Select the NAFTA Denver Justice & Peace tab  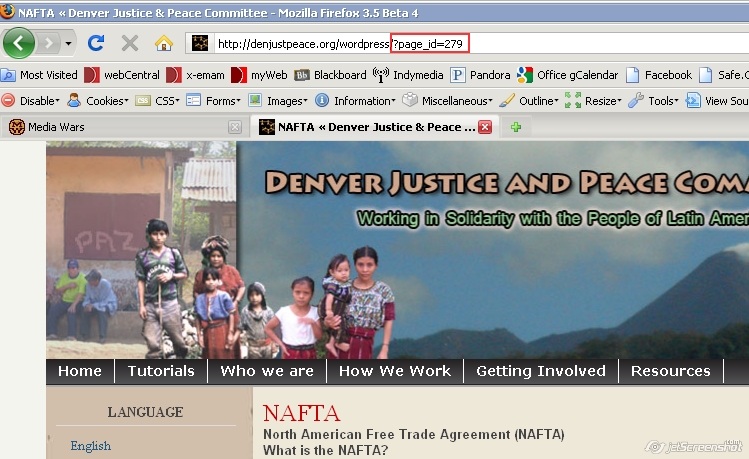375,127
